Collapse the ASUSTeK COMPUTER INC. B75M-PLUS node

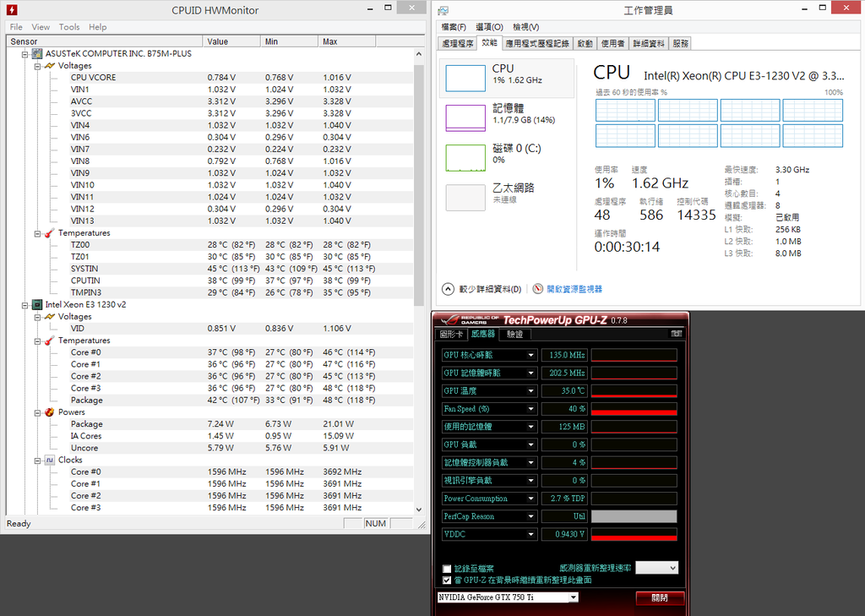(24, 54)
